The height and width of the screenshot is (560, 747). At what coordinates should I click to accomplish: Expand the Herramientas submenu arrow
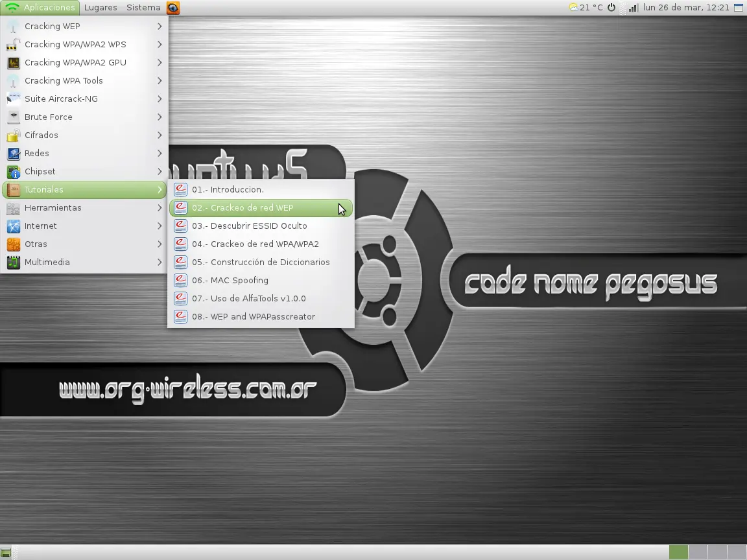(x=160, y=207)
